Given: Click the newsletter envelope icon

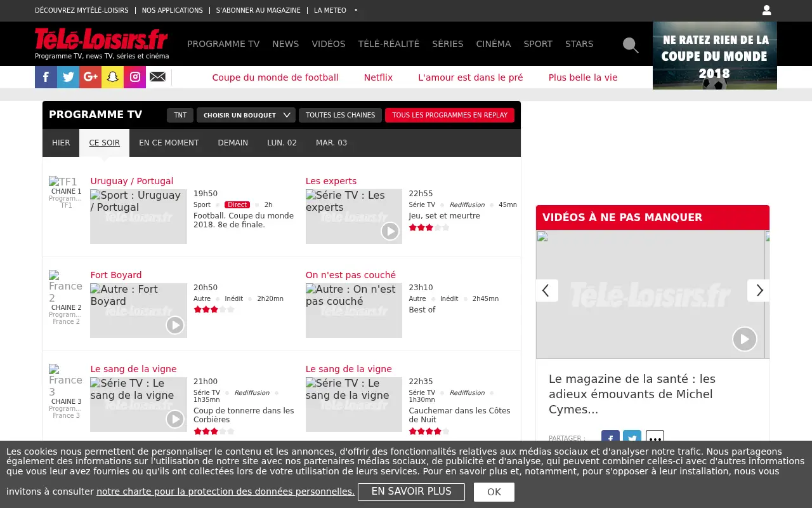Looking at the screenshot, I should (x=157, y=77).
